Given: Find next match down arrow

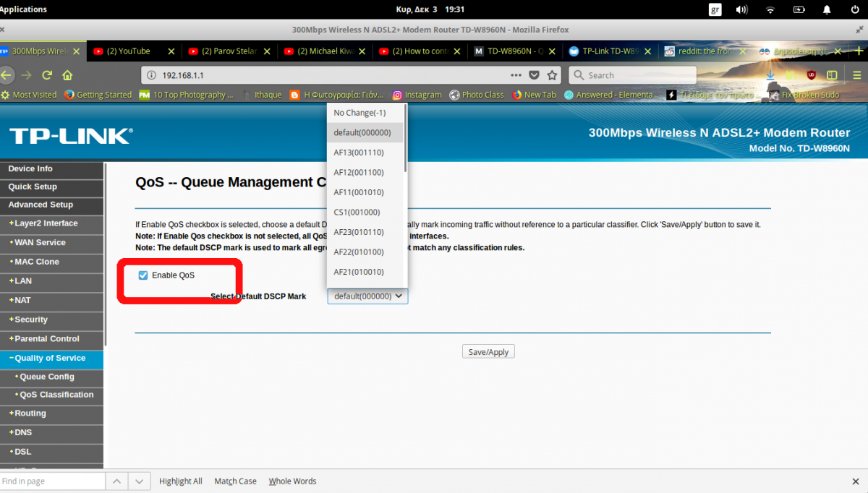Looking at the screenshot, I should coord(140,481).
